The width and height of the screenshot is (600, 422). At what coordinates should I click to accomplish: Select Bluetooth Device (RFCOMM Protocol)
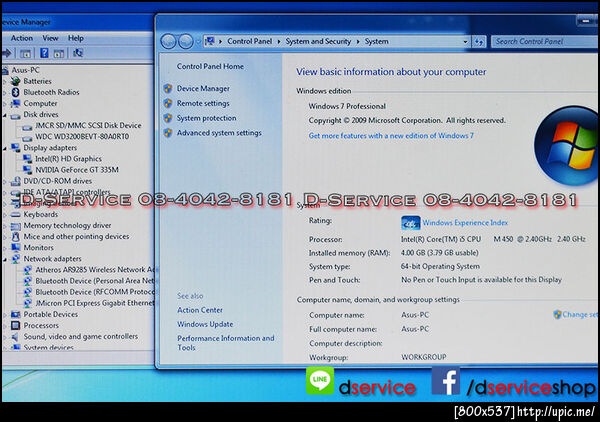[x=95, y=292]
